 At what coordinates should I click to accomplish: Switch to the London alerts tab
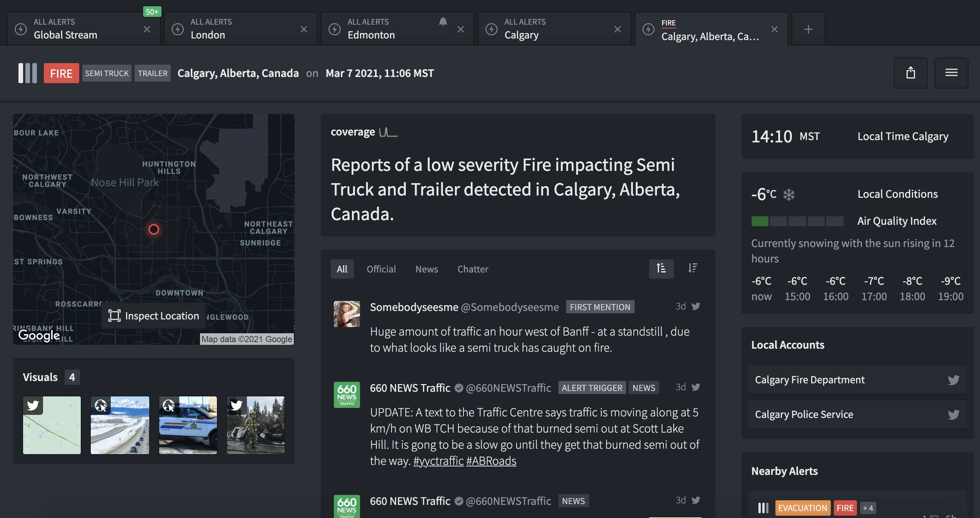point(240,29)
